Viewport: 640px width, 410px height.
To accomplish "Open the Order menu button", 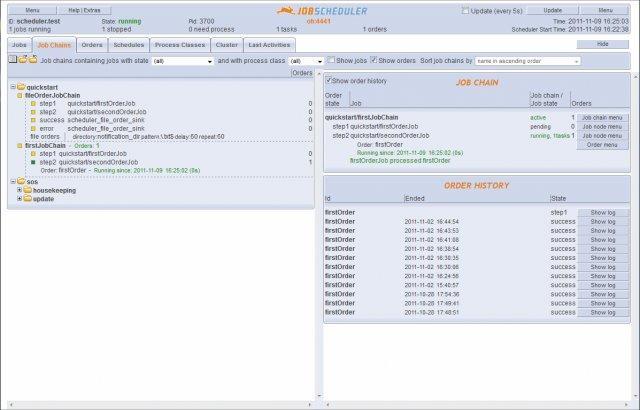I will click(602, 145).
